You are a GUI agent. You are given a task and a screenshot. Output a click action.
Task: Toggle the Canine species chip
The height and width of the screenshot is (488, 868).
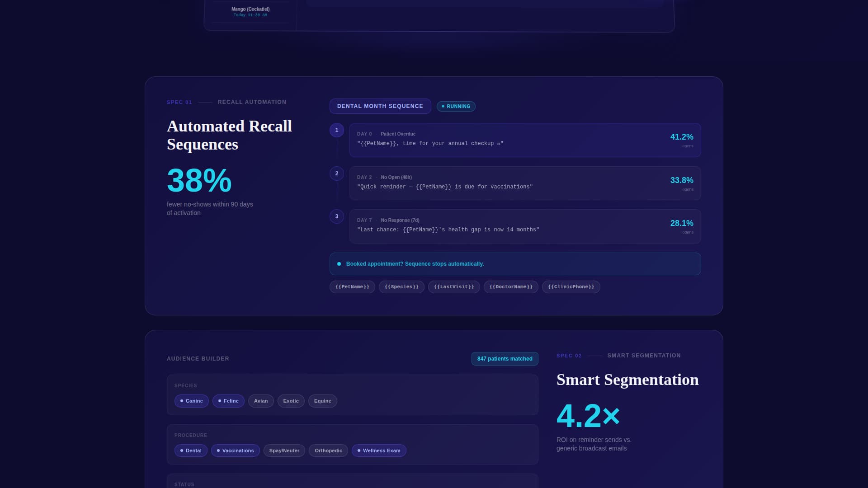coord(192,401)
